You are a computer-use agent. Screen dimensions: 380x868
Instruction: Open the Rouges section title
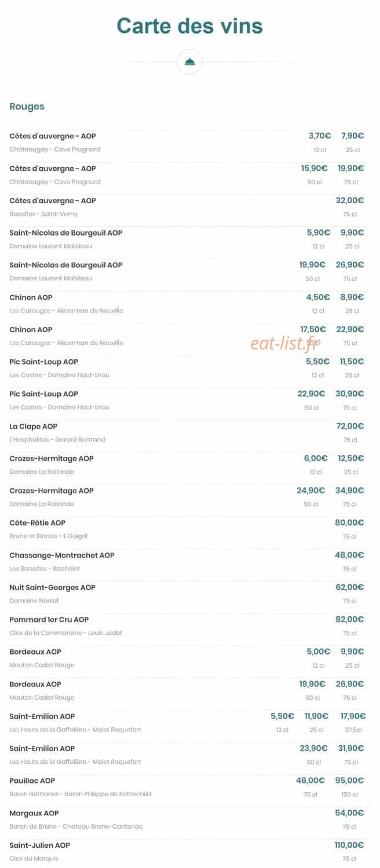pos(27,106)
